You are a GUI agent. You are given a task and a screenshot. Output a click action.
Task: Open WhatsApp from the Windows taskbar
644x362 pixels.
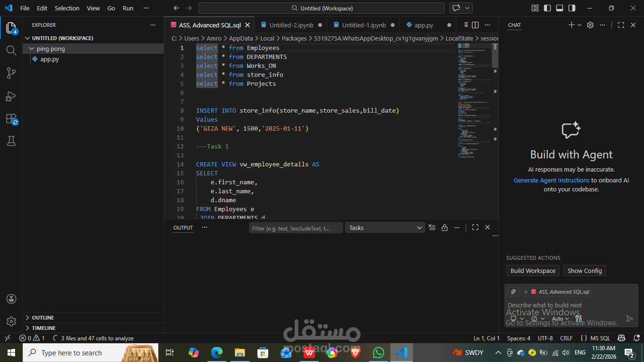click(x=378, y=352)
